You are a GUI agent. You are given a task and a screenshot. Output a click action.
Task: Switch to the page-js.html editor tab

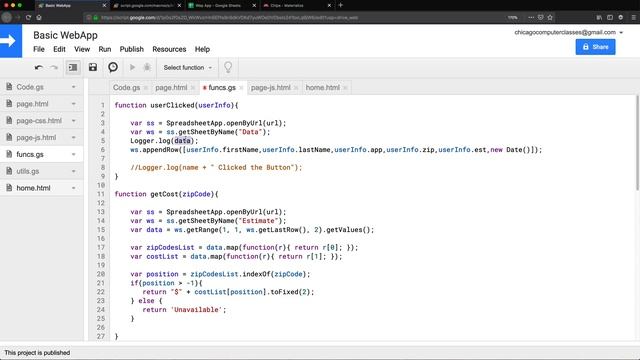pyautogui.click(x=271, y=87)
